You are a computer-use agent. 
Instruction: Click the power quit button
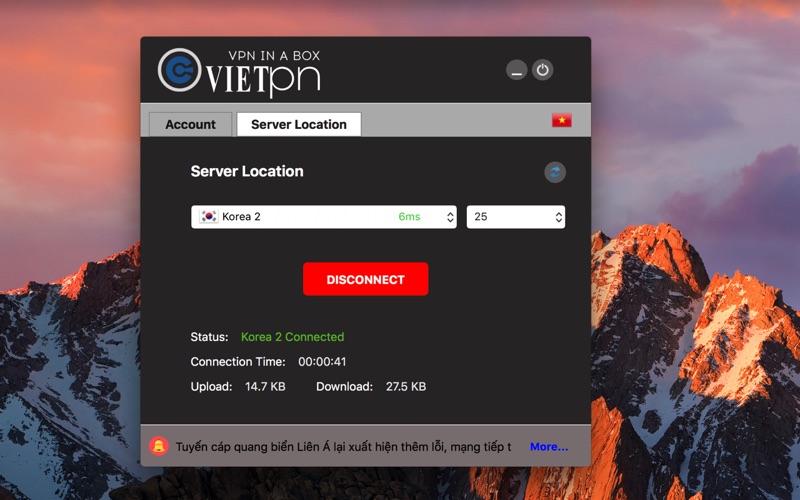pyautogui.click(x=542, y=70)
